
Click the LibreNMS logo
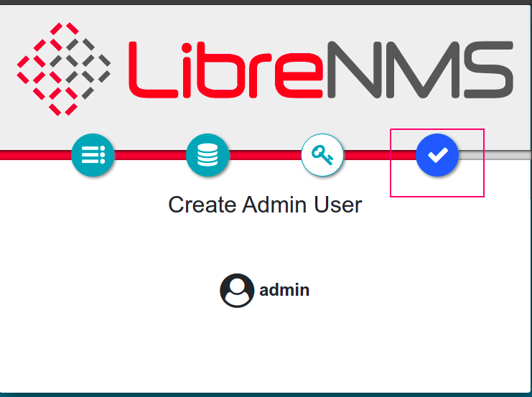265,69
